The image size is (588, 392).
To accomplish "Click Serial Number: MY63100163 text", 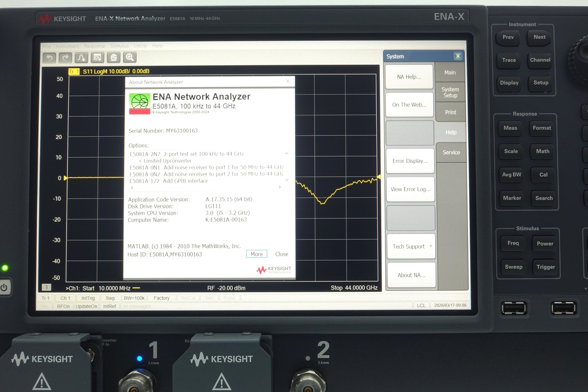I will point(163,131).
